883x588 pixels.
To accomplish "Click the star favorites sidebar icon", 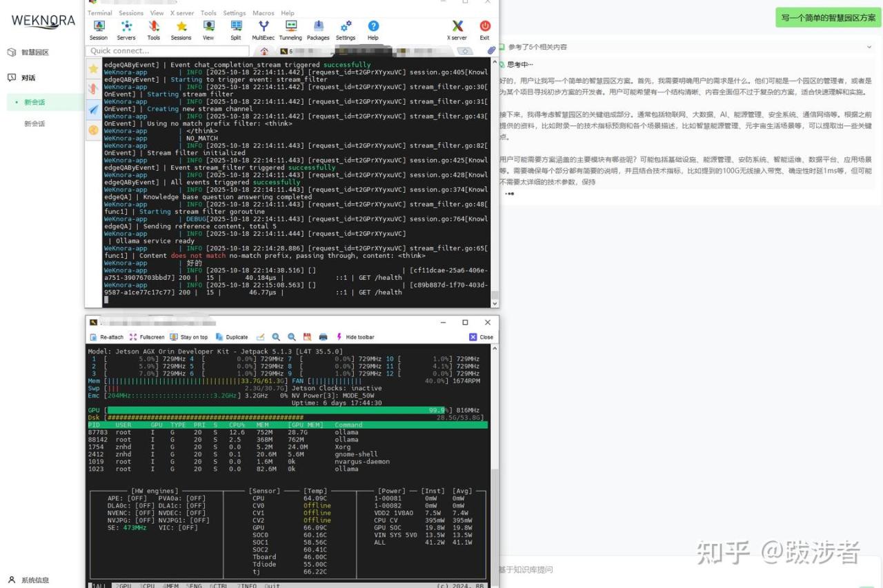I will (x=93, y=68).
